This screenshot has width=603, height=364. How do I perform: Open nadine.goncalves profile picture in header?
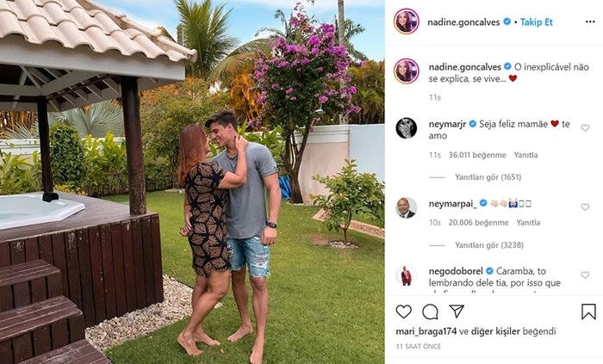[x=406, y=22]
